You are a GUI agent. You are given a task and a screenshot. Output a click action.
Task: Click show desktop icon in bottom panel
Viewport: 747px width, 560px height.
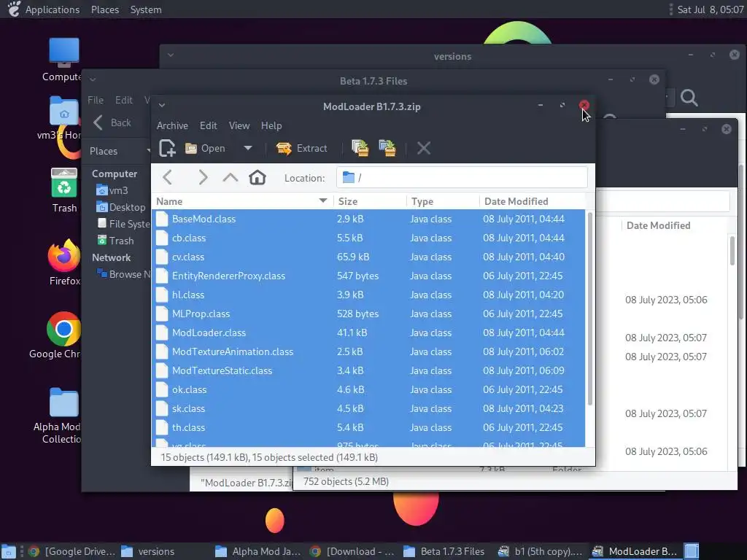9,551
